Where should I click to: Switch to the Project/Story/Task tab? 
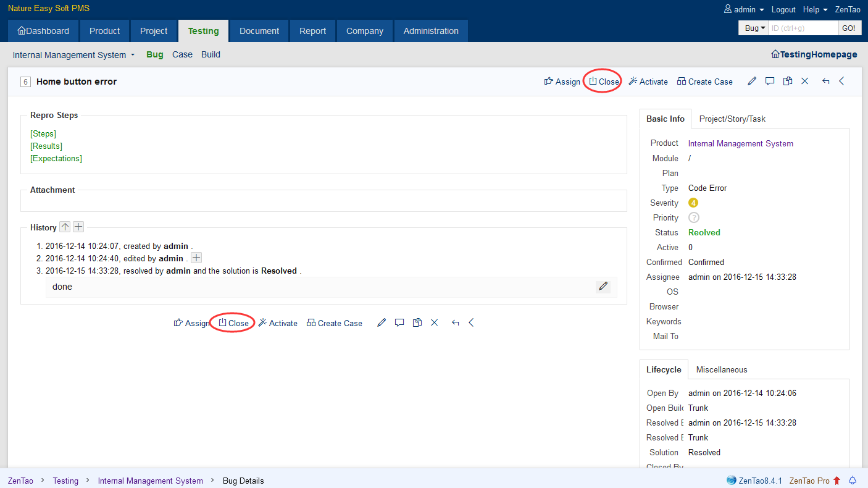click(x=732, y=119)
